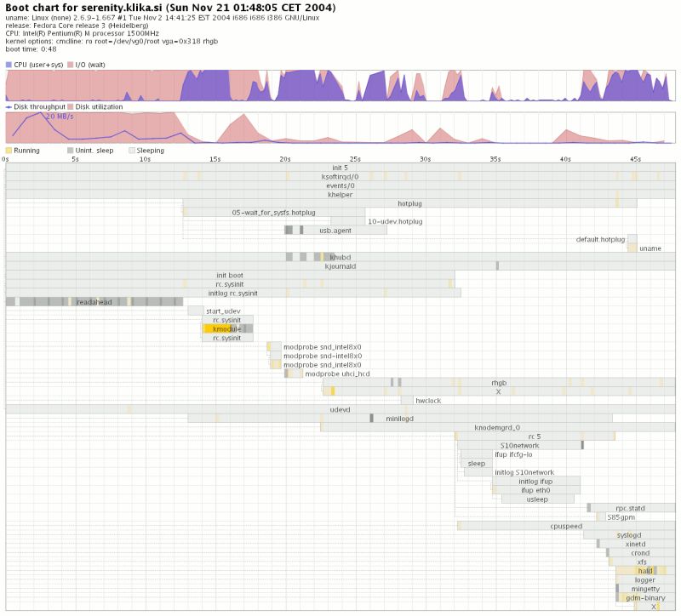Click the 'S10network' process bar
681x616 pixels.
point(520,445)
